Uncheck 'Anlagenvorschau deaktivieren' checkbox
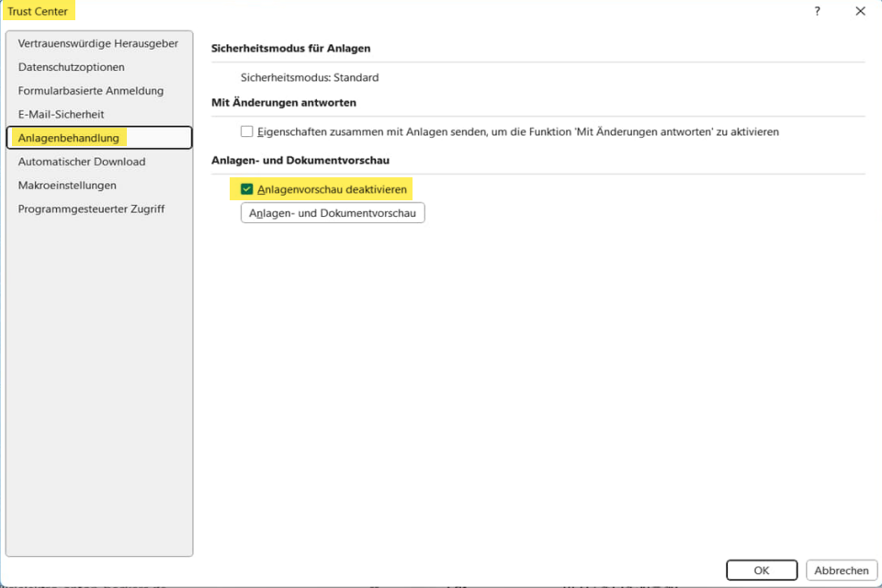Viewport: 882px width, 588px height. point(246,189)
